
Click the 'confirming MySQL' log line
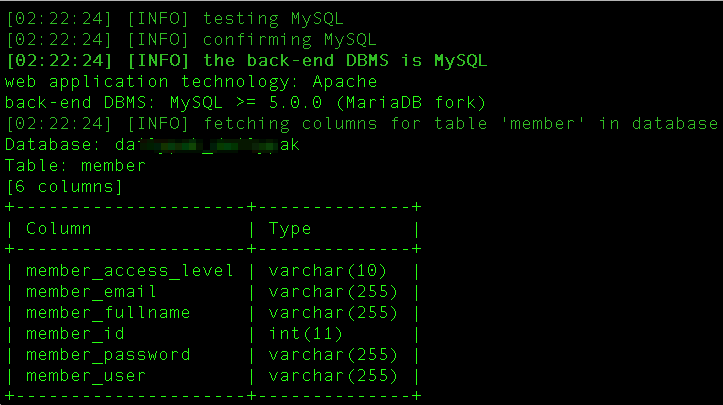[191, 40]
